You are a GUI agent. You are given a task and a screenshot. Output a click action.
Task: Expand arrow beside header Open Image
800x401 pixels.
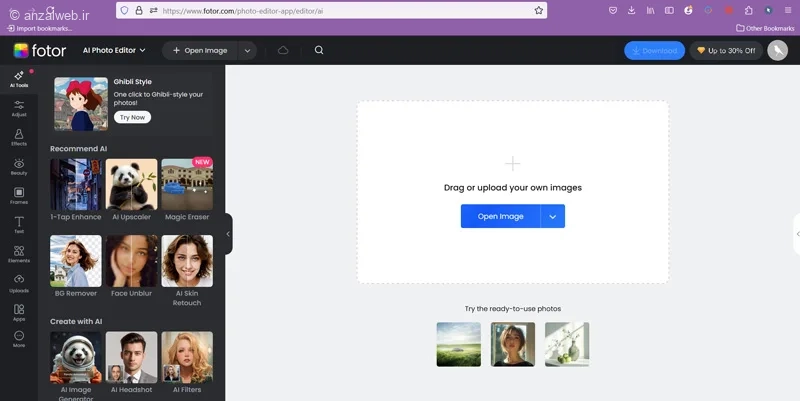pos(247,51)
